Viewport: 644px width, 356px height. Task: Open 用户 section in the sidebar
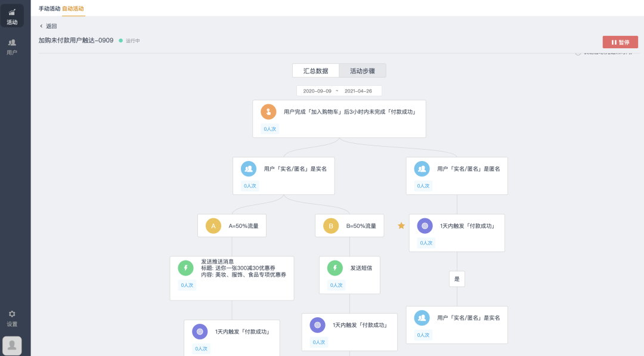tap(12, 47)
